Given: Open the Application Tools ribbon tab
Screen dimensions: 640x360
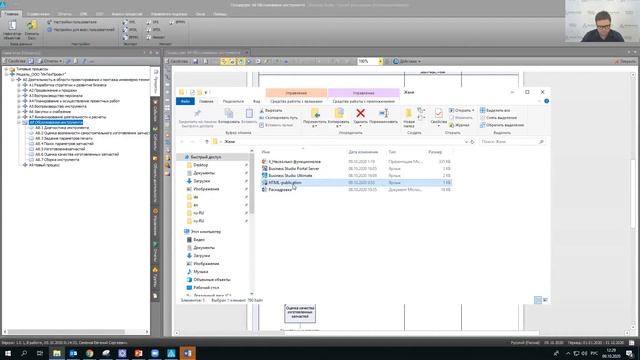Looking at the screenshot, I should [x=363, y=101].
